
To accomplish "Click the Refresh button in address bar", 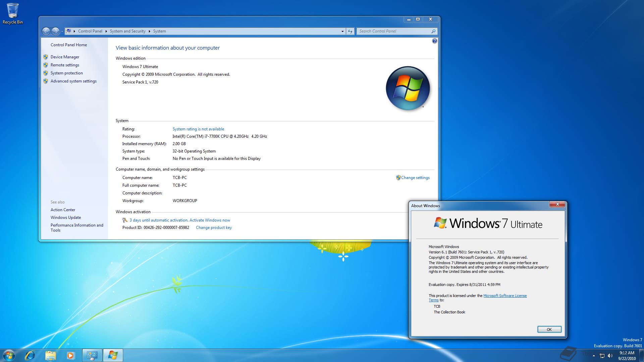I will (x=350, y=31).
